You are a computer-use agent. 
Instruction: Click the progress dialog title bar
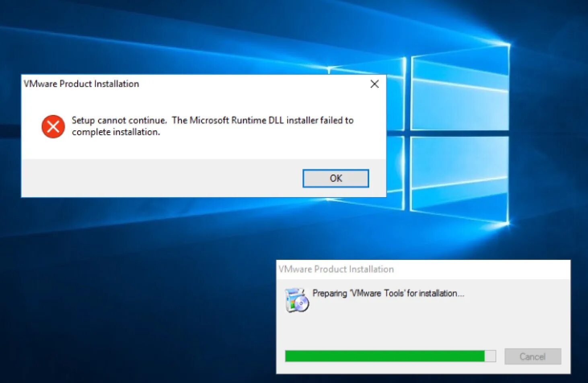(x=423, y=269)
